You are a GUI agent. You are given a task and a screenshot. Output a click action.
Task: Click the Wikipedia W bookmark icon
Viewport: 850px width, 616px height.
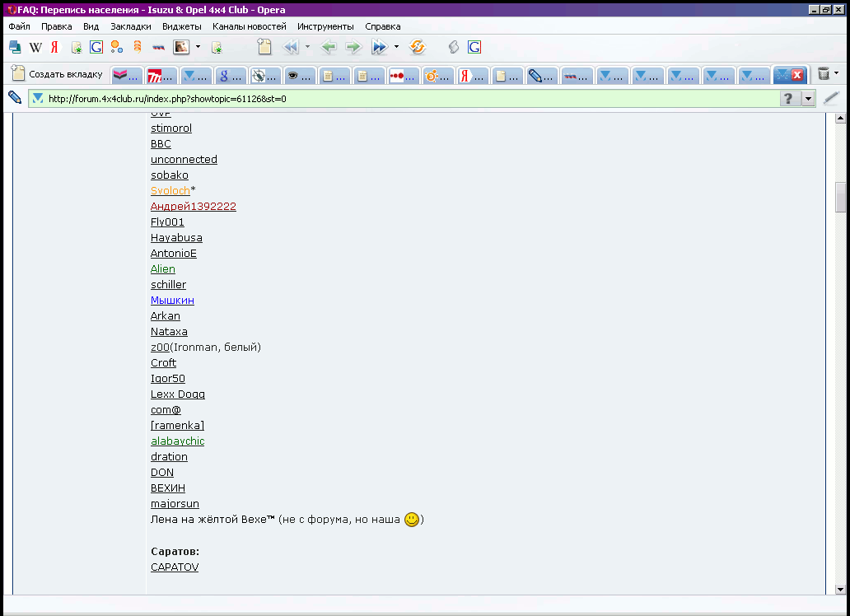(35, 47)
